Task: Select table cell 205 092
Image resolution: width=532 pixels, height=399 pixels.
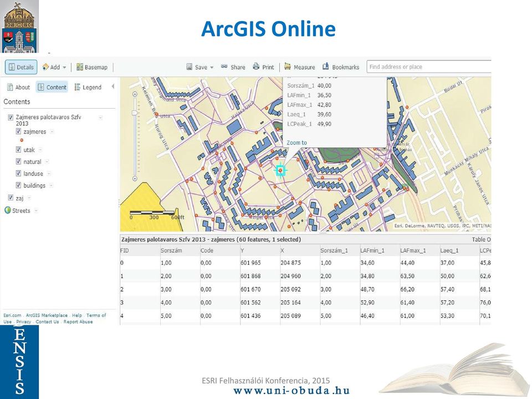Action: (x=290, y=289)
